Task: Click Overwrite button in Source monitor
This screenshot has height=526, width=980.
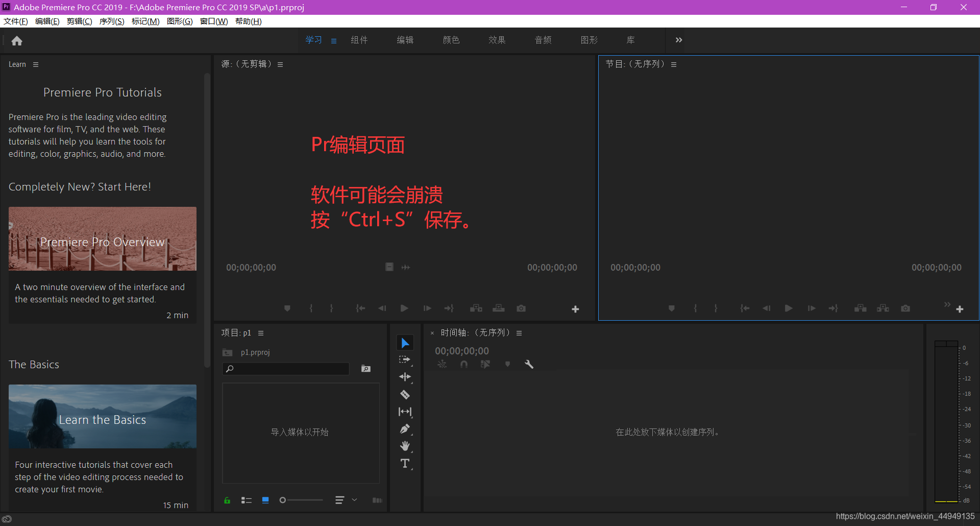Action: (499, 308)
